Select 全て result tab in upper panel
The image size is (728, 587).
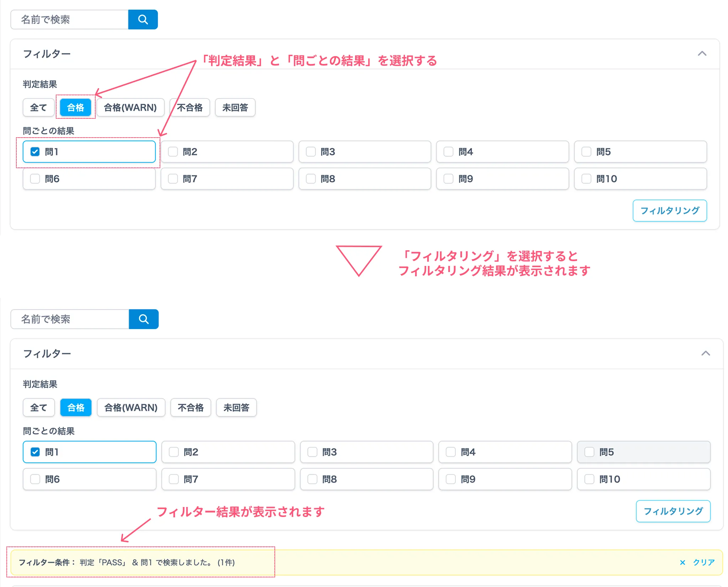click(38, 107)
